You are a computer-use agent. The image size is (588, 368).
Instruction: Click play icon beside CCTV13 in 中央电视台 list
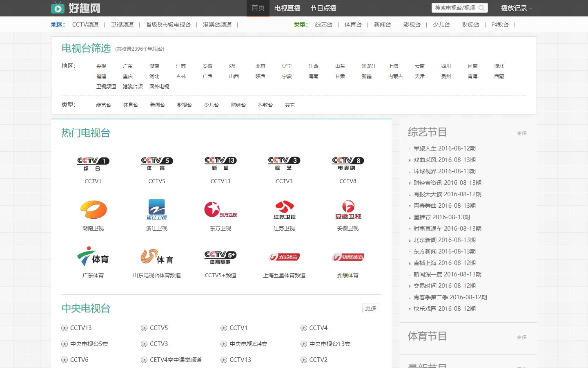tap(65, 328)
